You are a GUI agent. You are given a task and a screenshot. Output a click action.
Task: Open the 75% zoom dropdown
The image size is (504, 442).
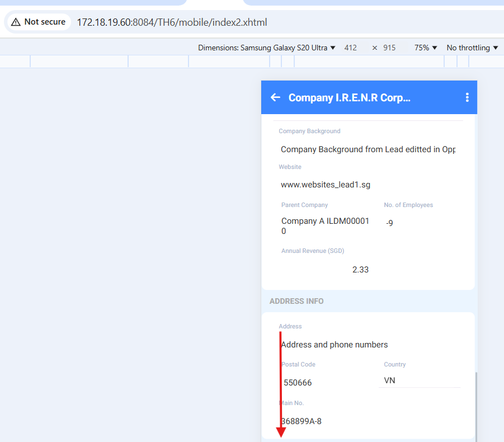[x=426, y=48]
